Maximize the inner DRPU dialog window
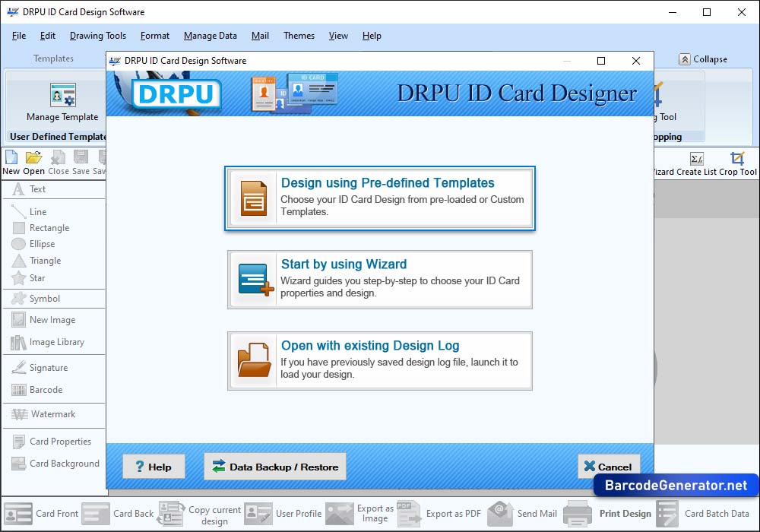Viewport: 760px width, 532px height. coord(601,61)
